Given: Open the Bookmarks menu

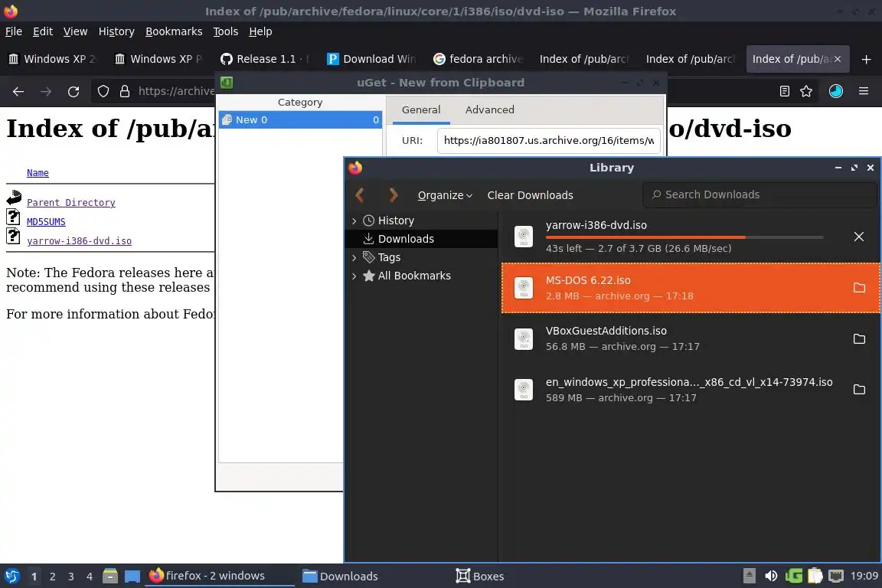Looking at the screenshot, I should point(174,31).
